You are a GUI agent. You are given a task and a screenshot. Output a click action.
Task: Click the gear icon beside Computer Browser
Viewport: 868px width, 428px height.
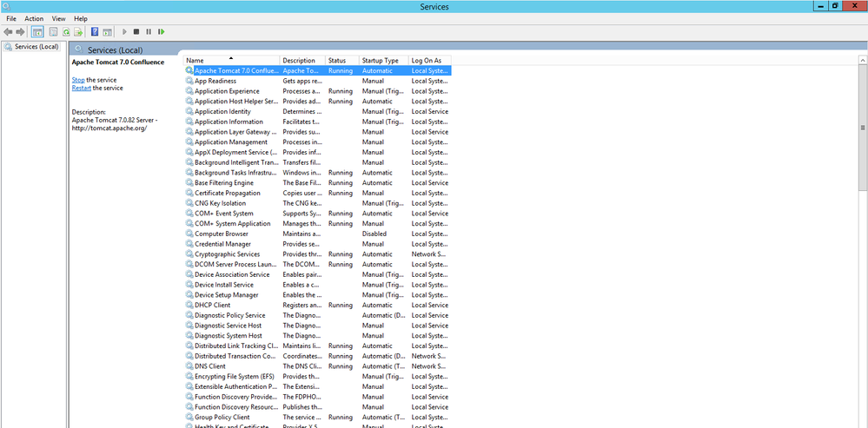[x=189, y=234]
